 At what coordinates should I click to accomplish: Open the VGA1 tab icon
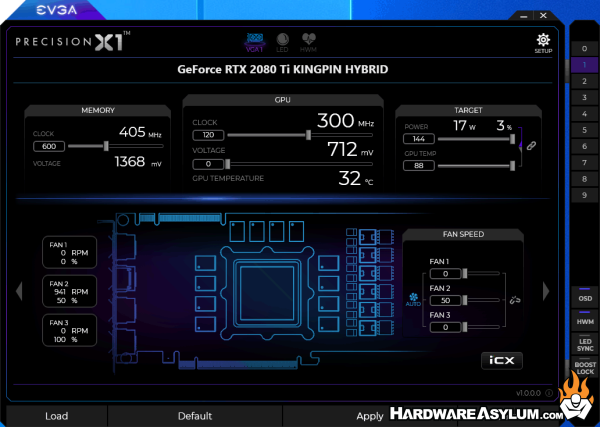(x=254, y=42)
